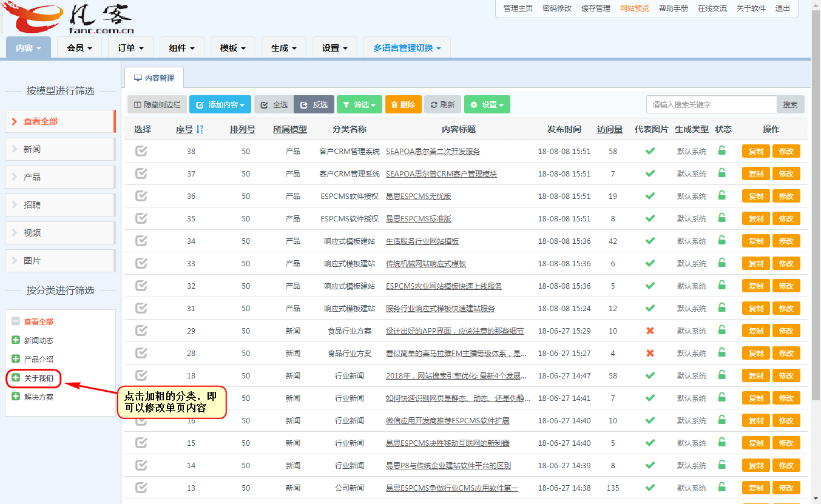Click the green checkmark image icon in row 36
The width and height of the screenshot is (821, 504).
(x=650, y=196)
